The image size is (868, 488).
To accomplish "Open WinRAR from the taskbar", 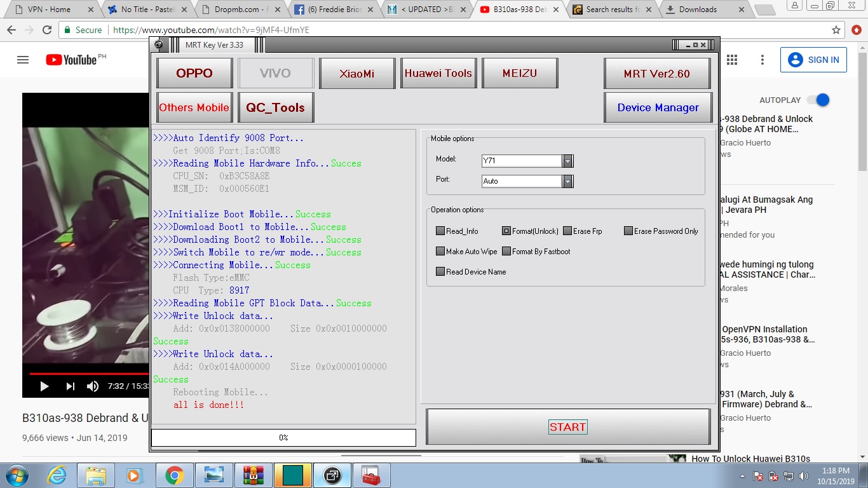I will [x=254, y=475].
